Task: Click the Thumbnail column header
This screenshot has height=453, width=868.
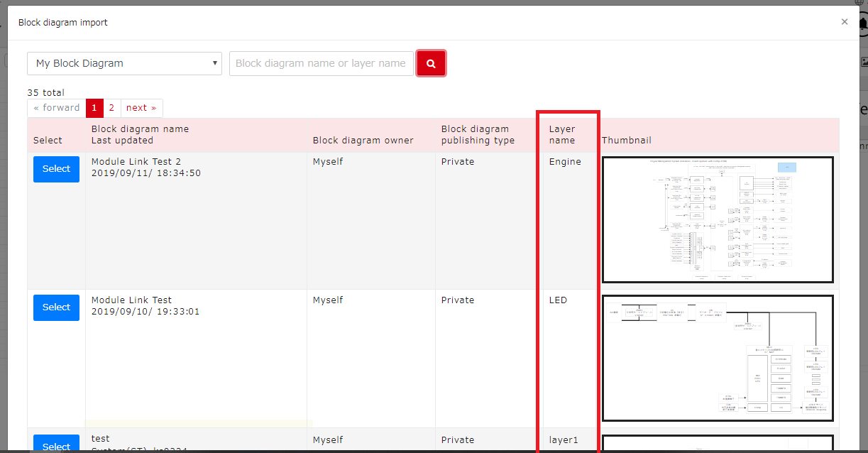Action: 627,140
